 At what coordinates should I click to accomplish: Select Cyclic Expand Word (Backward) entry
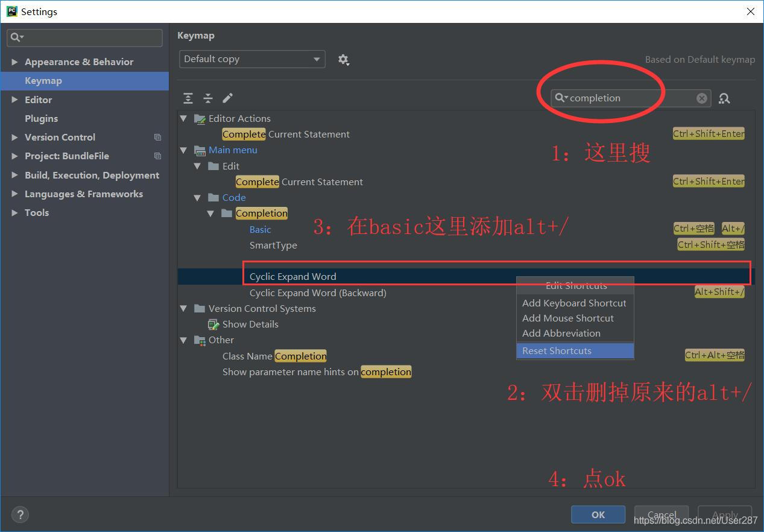pos(317,293)
